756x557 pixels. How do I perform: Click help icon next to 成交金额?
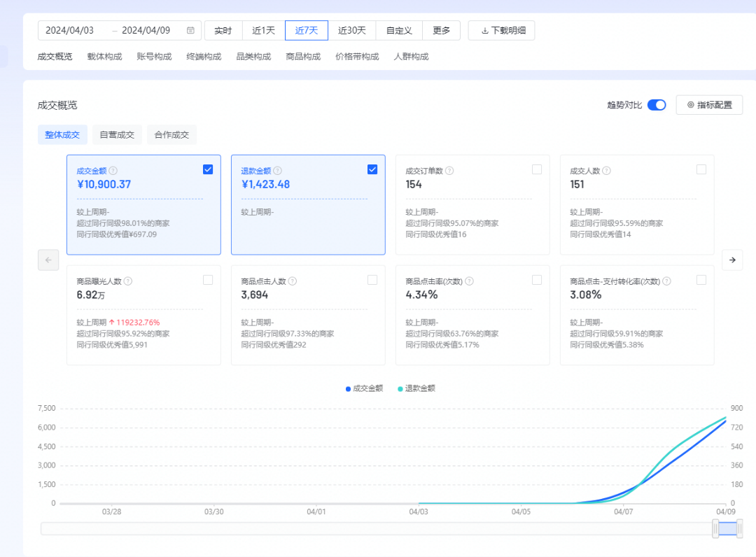[113, 171]
